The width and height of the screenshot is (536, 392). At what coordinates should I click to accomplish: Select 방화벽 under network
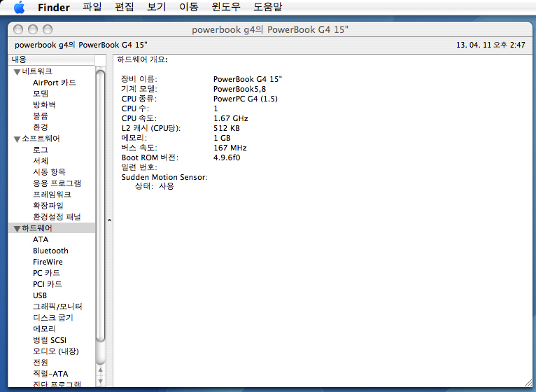pyautogui.click(x=44, y=105)
